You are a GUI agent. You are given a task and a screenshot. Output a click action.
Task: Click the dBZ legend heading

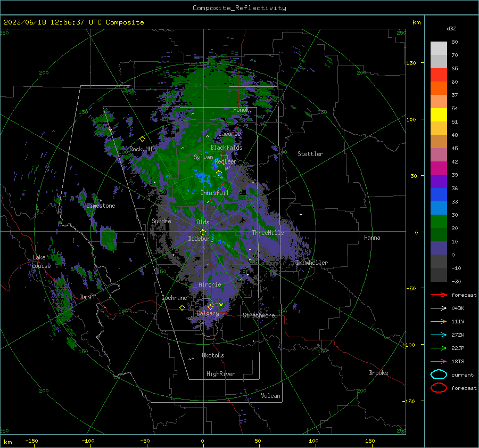[451, 28]
